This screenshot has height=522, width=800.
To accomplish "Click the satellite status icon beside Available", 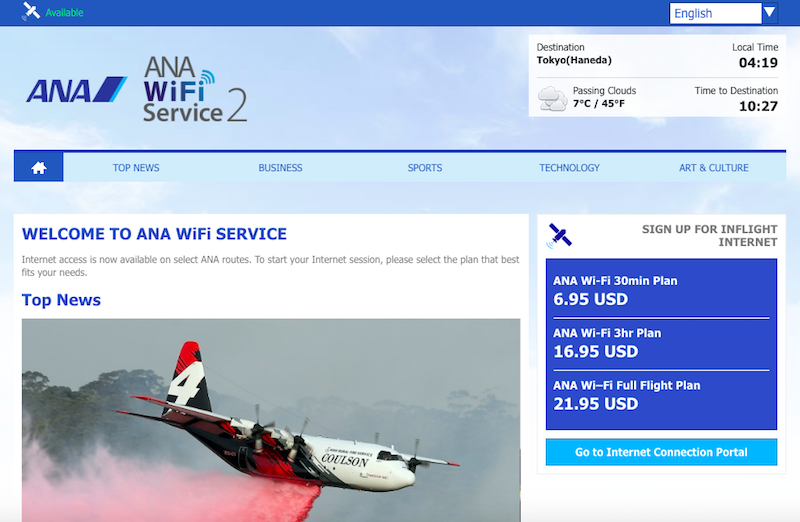I will [31, 11].
